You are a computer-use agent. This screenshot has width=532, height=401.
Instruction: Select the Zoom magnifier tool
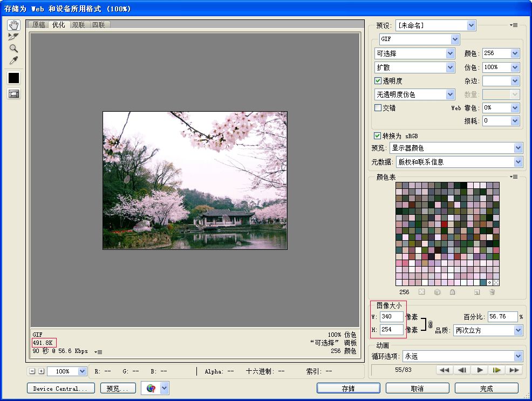click(13, 49)
